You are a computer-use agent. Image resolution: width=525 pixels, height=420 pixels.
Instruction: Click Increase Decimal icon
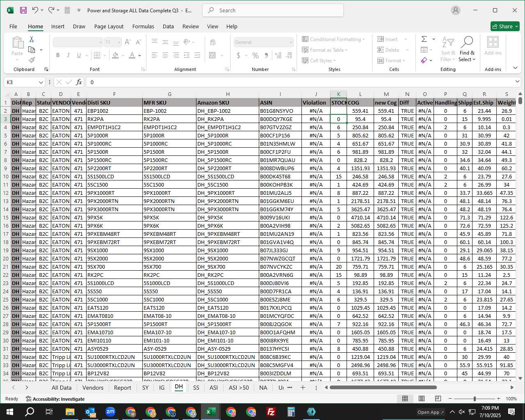278,55
